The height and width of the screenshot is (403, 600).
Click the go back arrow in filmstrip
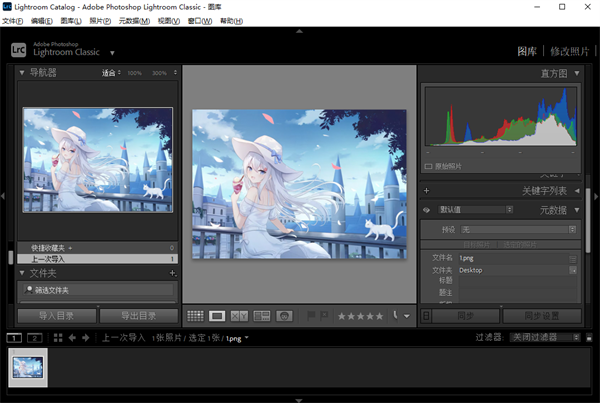pyautogui.click(x=71, y=338)
